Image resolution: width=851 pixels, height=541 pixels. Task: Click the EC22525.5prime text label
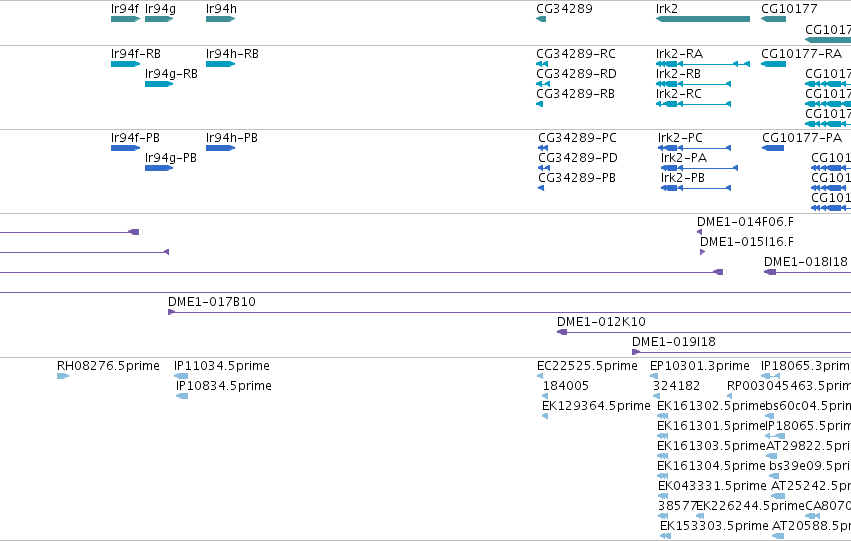[x=587, y=366]
